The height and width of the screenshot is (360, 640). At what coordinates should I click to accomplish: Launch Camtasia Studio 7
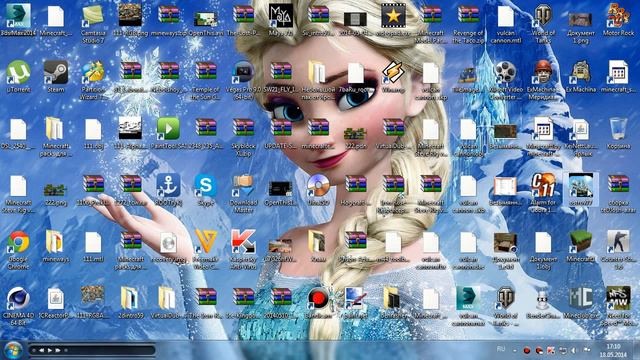click(x=93, y=24)
